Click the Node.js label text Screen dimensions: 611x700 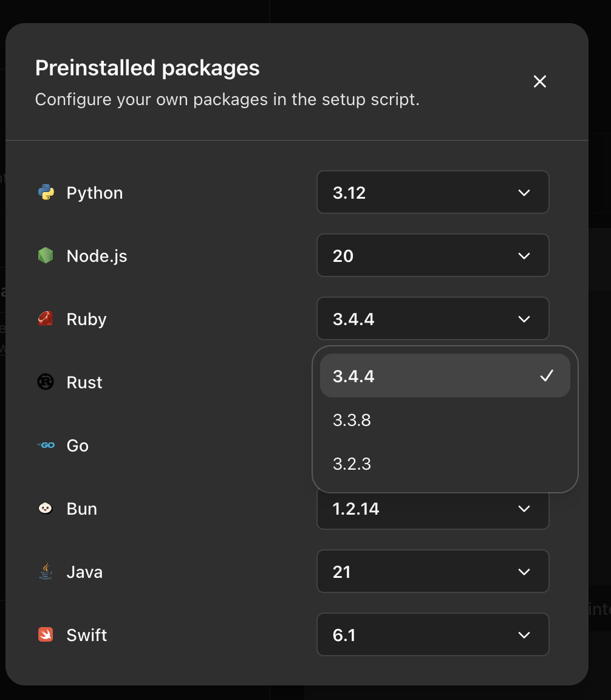pos(97,256)
